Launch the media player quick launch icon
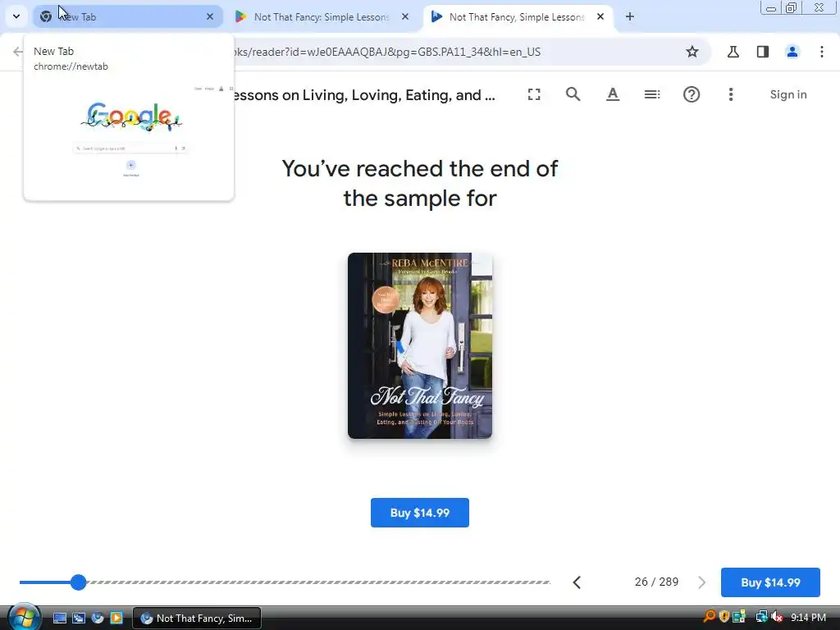The image size is (840, 630). pyautogui.click(x=116, y=619)
